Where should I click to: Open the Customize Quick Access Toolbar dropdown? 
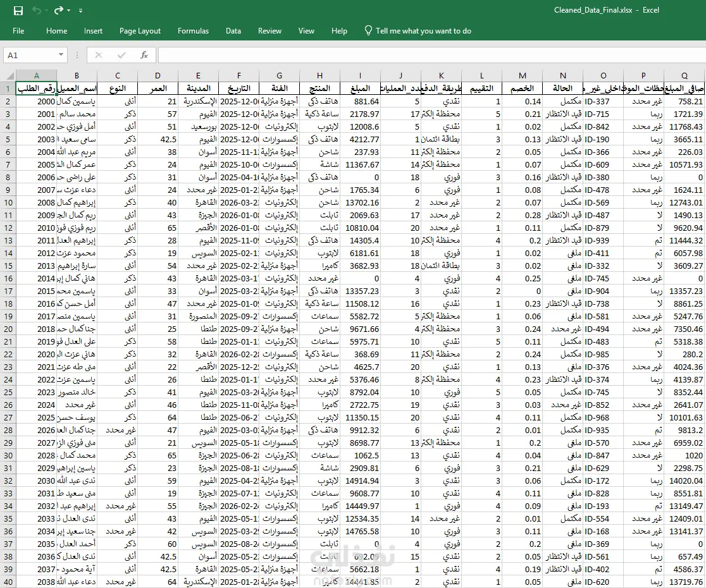coord(80,10)
